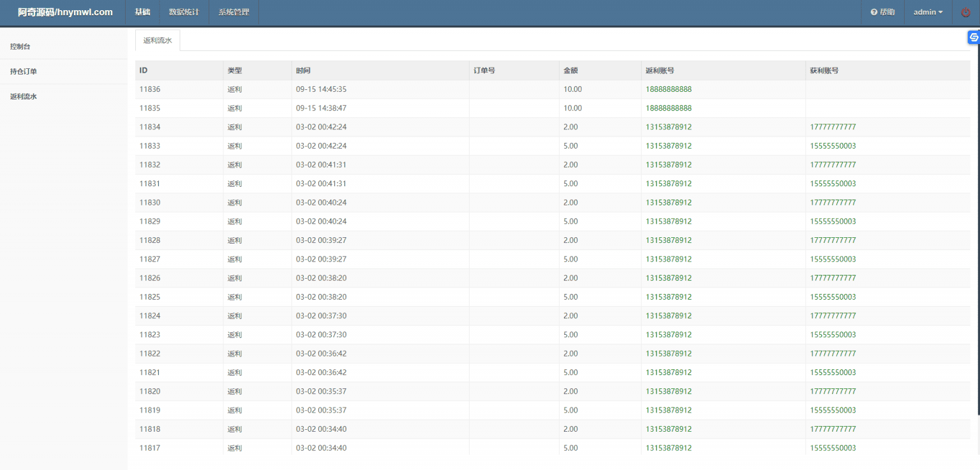
Task: Open the 基础 top menu
Action: [x=142, y=12]
